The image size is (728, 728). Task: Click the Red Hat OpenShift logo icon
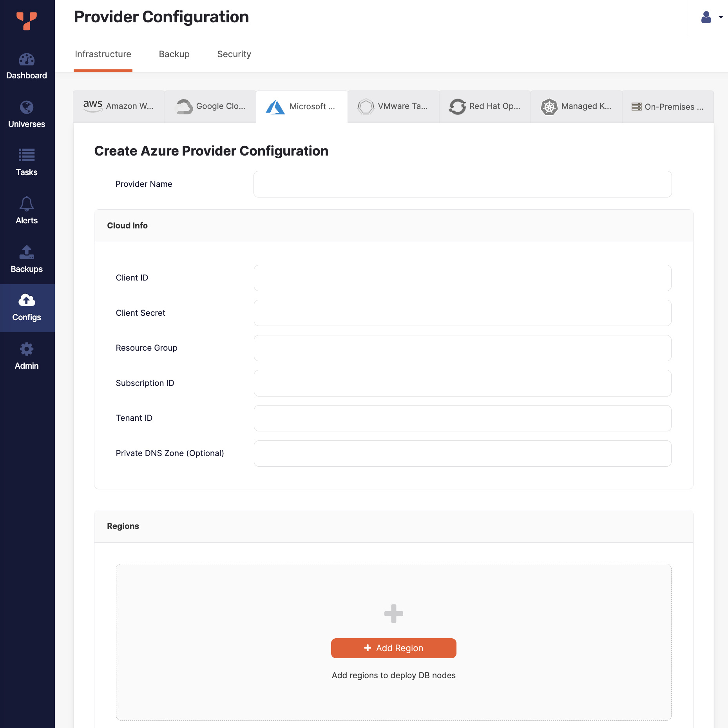coord(457,107)
